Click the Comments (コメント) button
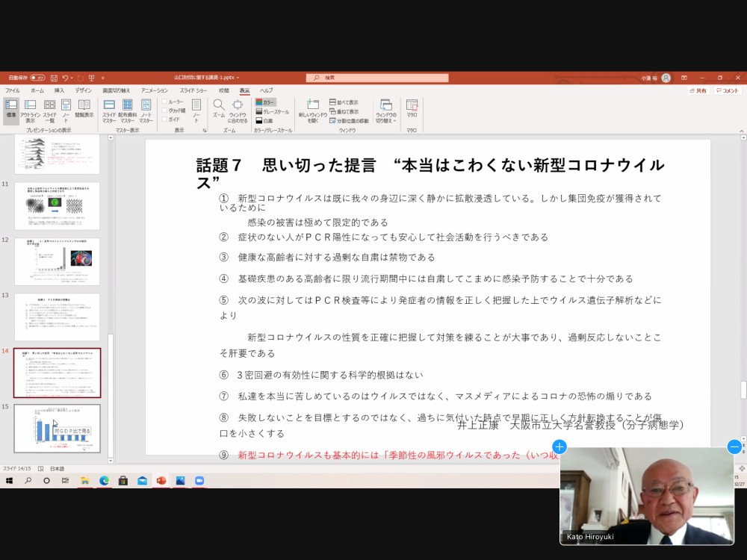Viewport: 747px width, 560px height. 728,90
